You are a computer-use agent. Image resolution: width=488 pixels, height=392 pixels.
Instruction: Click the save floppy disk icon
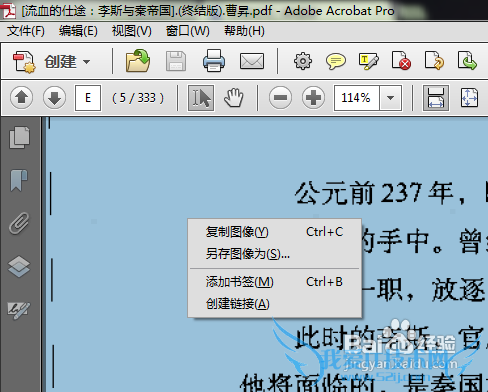(x=176, y=61)
